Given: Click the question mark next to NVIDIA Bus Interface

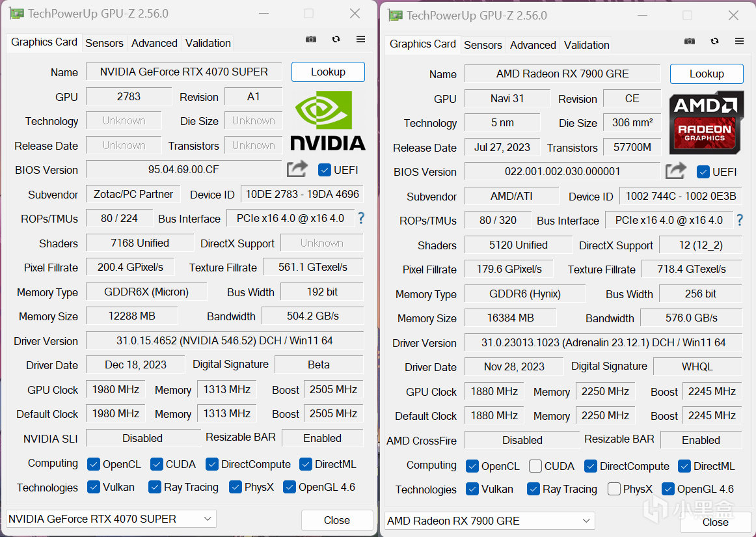Looking at the screenshot, I should pos(361,218).
